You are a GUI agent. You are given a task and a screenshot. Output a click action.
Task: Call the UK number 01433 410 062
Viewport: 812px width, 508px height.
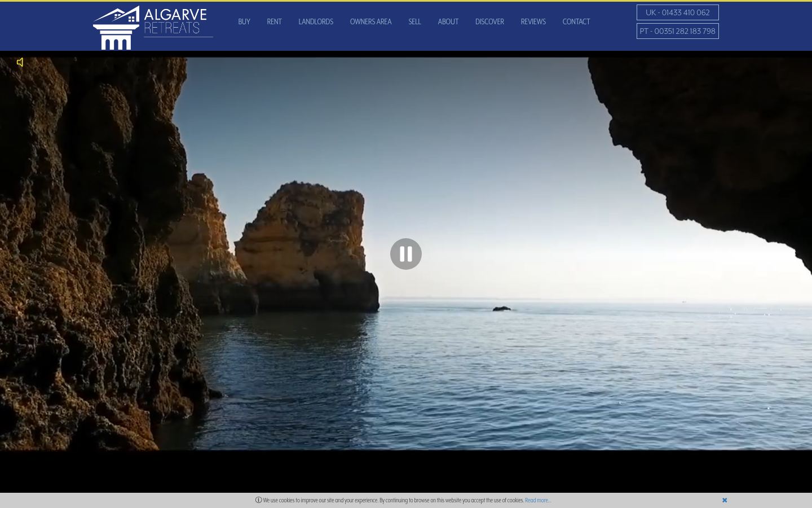(678, 12)
